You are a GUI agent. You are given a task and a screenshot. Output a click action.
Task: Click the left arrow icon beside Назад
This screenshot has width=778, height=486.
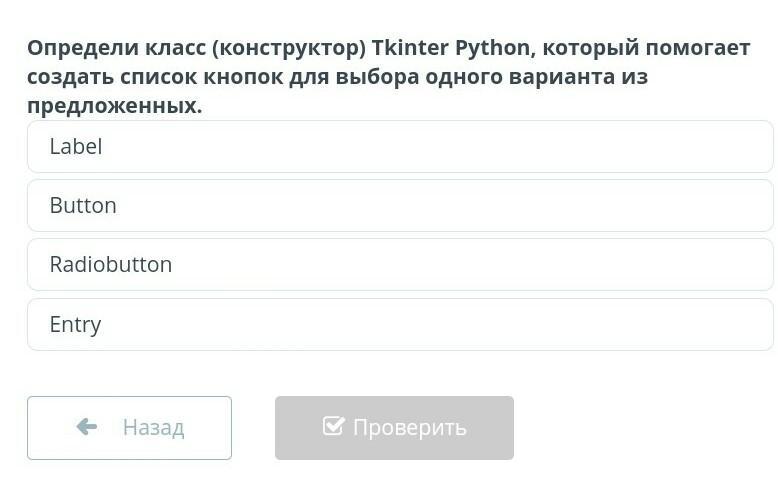coord(87,427)
